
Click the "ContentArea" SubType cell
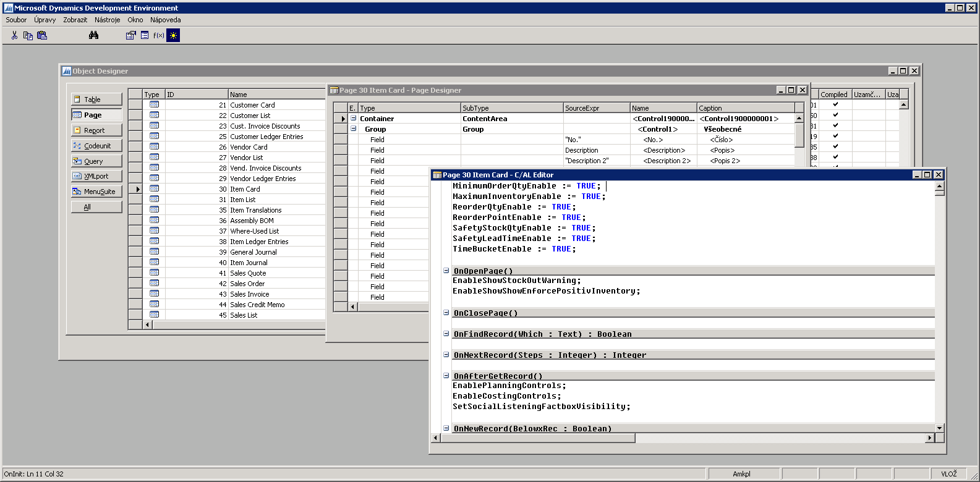coord(512,119)
